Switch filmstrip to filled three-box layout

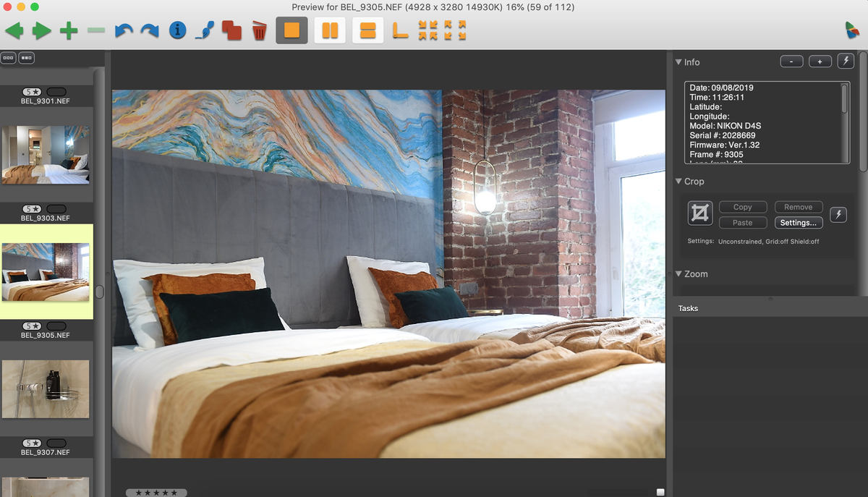pyautogui.click(x=26, y=58)
